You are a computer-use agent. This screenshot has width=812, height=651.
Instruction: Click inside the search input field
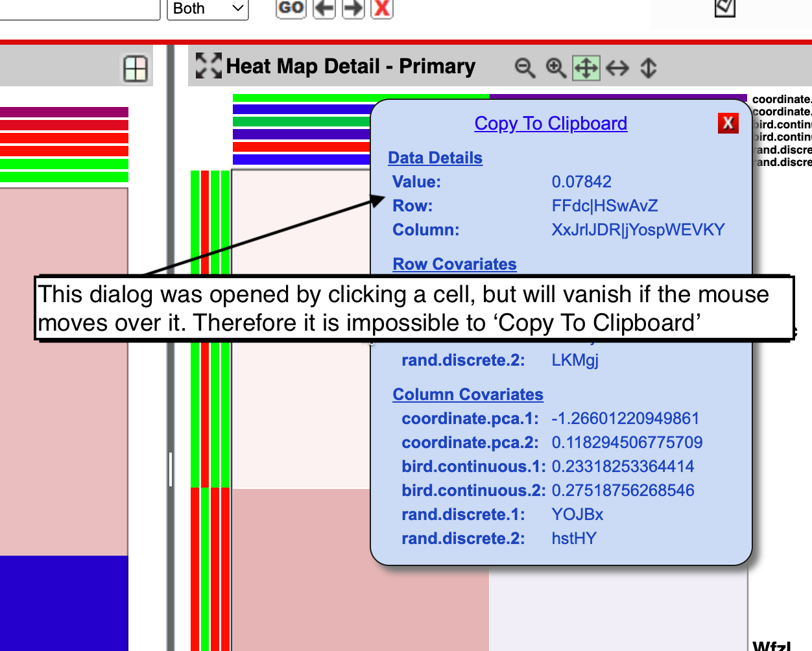[x=80, y=9]
